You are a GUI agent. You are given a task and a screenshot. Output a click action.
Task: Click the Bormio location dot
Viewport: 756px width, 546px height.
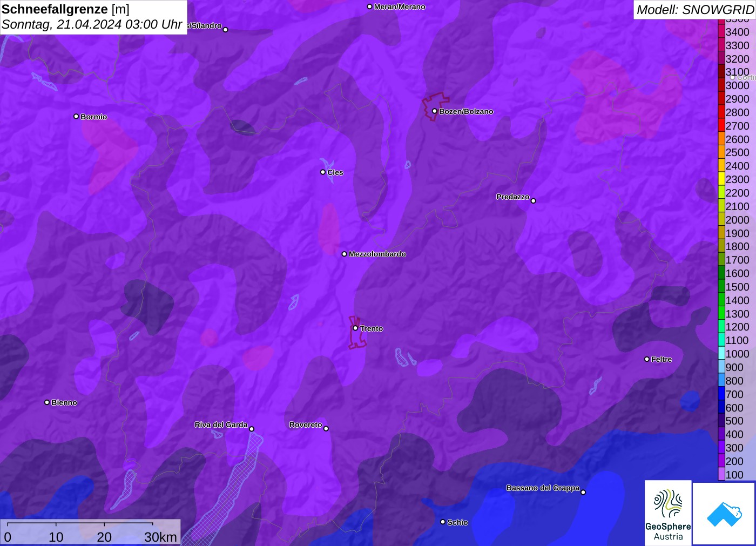[x=76, y=117]
